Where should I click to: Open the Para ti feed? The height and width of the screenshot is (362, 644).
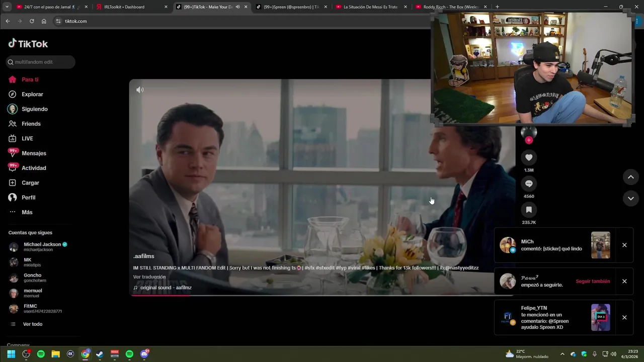click(30, 79)
